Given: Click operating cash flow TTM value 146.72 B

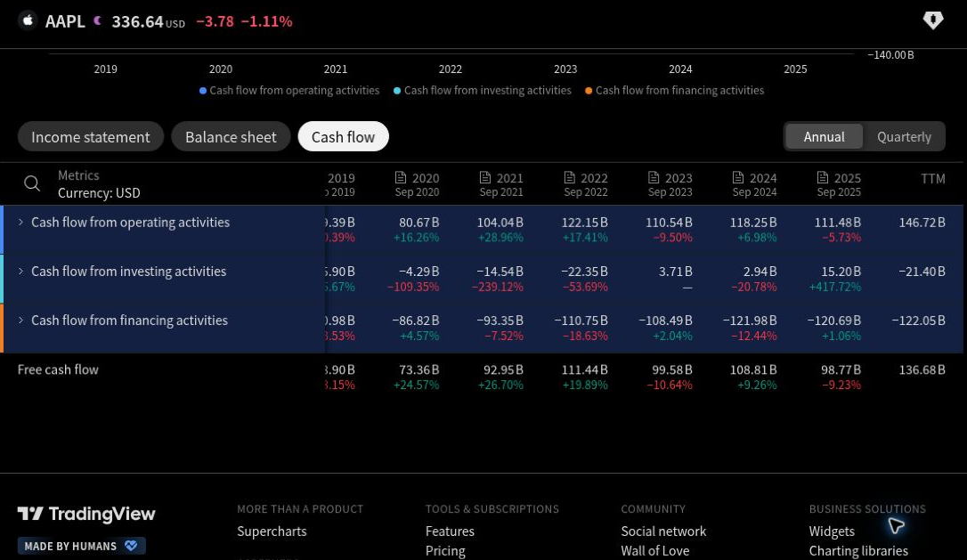Looking at the screenshot, I should [922, 222].
